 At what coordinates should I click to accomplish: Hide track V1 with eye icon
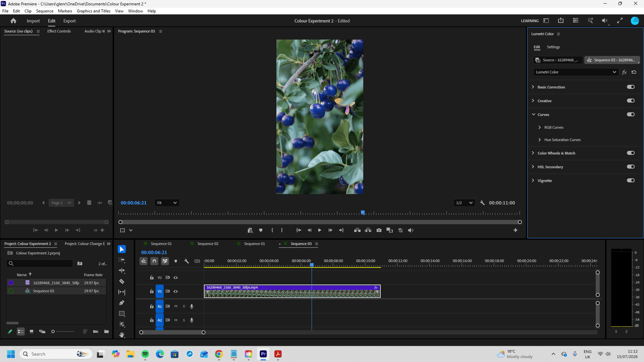point(176,291)
